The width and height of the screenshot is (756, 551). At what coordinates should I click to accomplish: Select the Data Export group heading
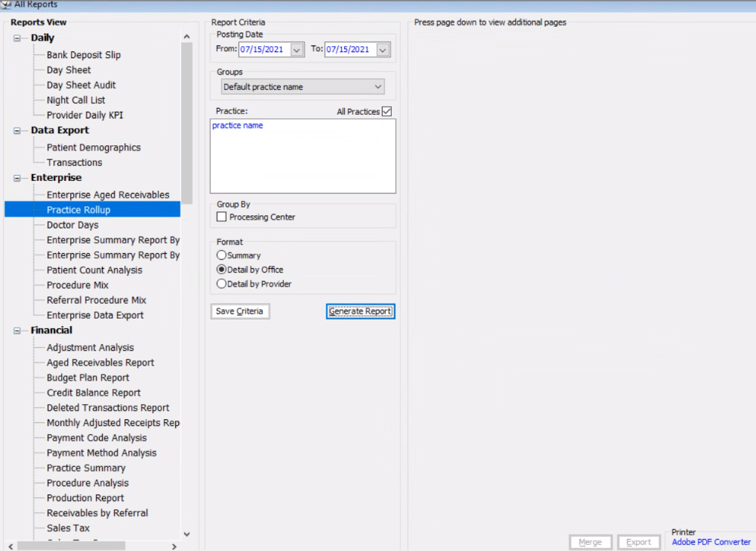60,130
